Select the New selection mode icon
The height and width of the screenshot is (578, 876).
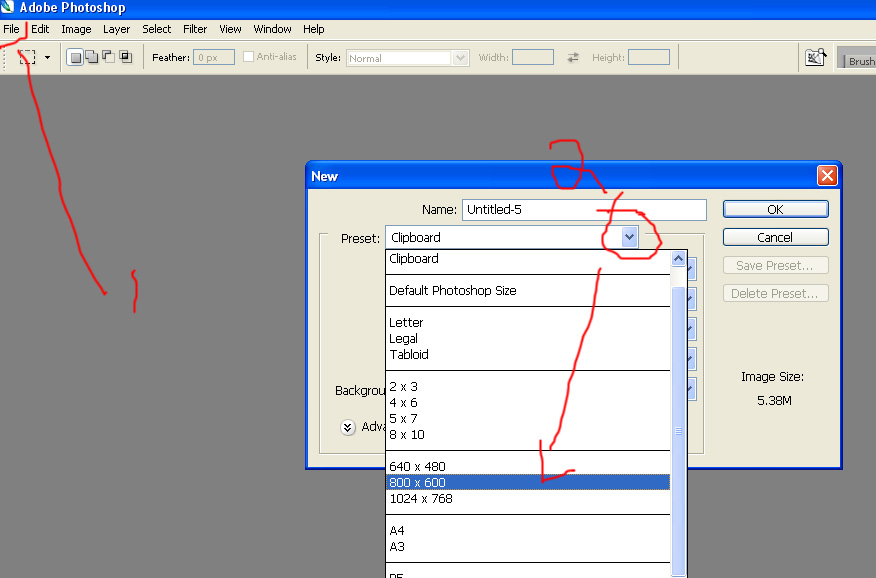pyautogui.click(x=75, y=57)
